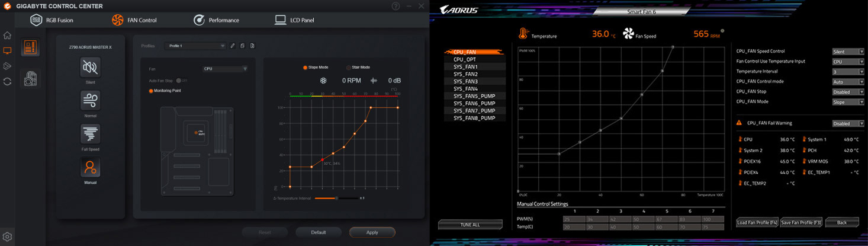
Task: Click help question icon in title bar
Action: click(x=396, y=6)
